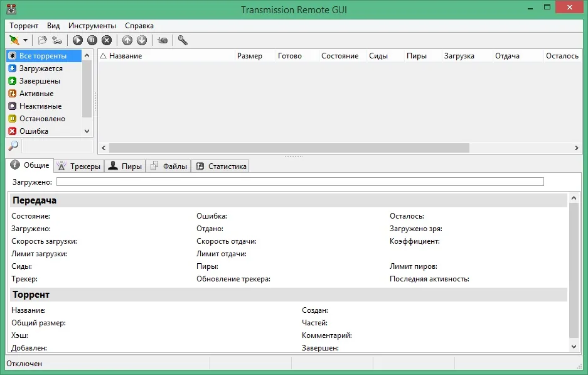Open settings with the wrench icon
The image size is (588, 375).
[x=183, y=40]
